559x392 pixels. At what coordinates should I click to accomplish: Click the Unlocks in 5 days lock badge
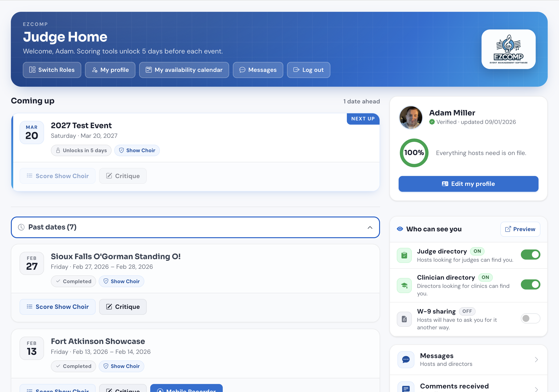click(x=81, y=150)
